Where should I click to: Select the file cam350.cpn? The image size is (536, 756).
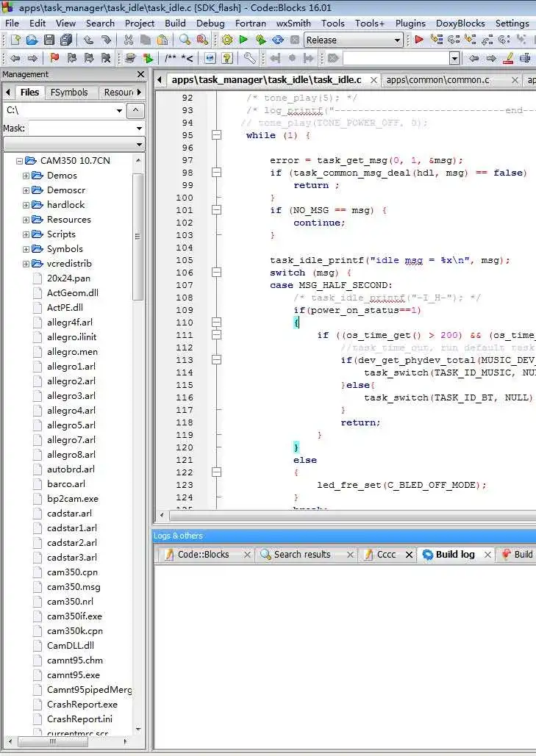click(72, 572)
